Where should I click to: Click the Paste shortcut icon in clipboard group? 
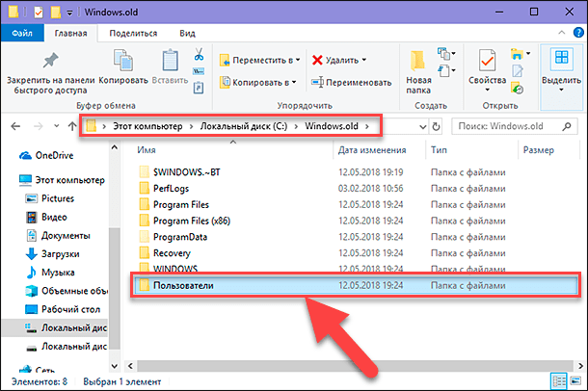click(x=199, y=88)
